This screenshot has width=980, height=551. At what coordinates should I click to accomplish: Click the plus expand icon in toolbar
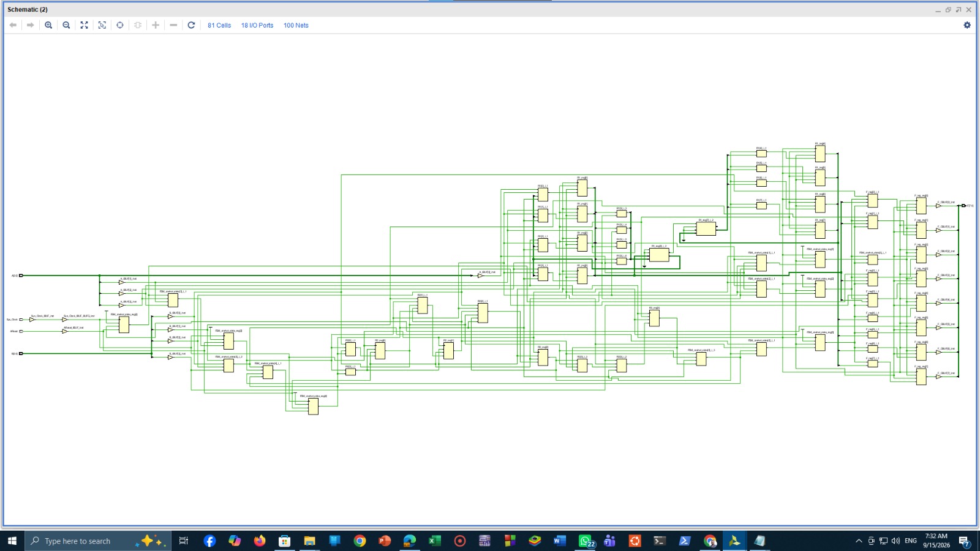coord(156,25)
